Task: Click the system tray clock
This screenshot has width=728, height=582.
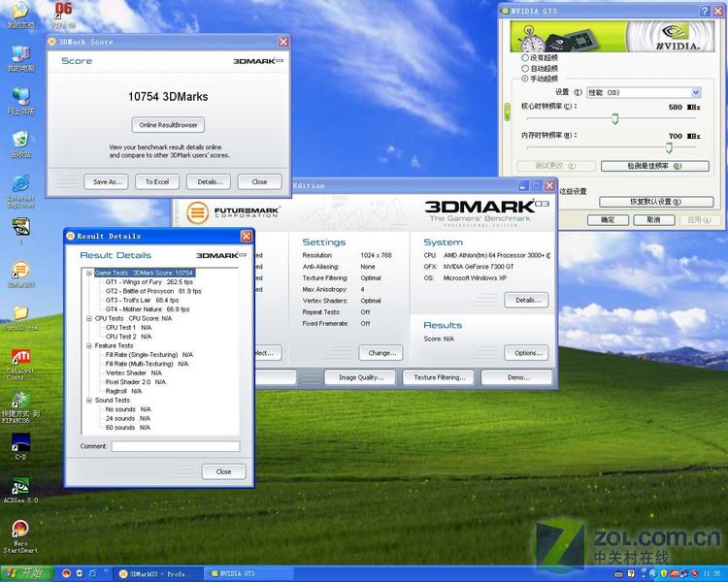Action: (712, 574)
